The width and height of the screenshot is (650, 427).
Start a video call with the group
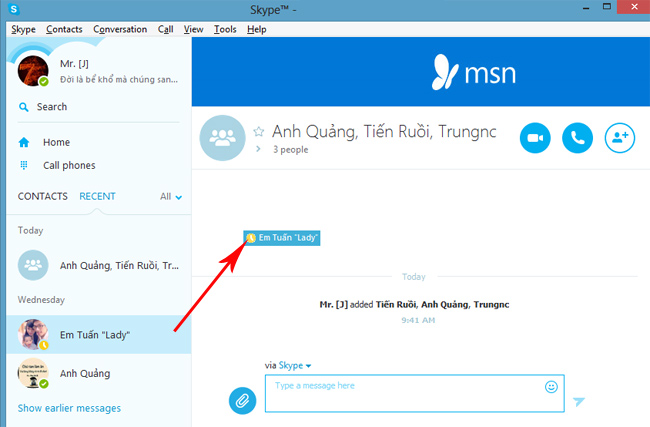tap(535, 138)
